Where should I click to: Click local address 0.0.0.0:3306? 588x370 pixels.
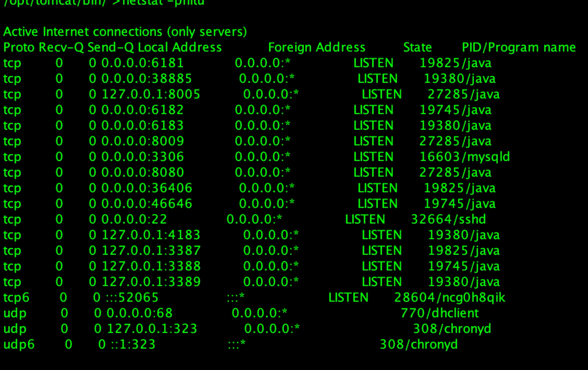coord(142,157)
